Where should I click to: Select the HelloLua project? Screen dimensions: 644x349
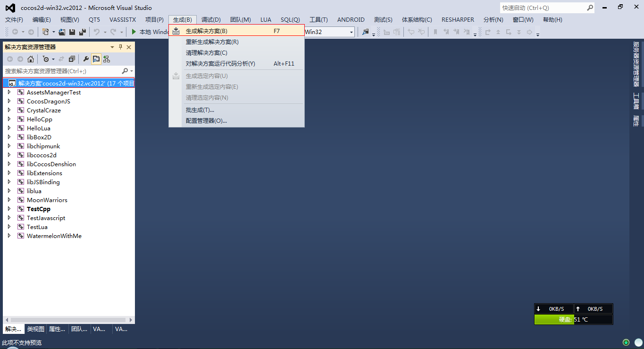(39, 128)
